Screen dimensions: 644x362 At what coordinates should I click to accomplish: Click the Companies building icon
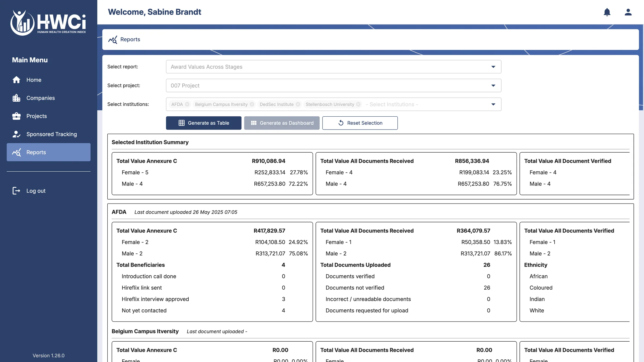[x=16, y=98]
